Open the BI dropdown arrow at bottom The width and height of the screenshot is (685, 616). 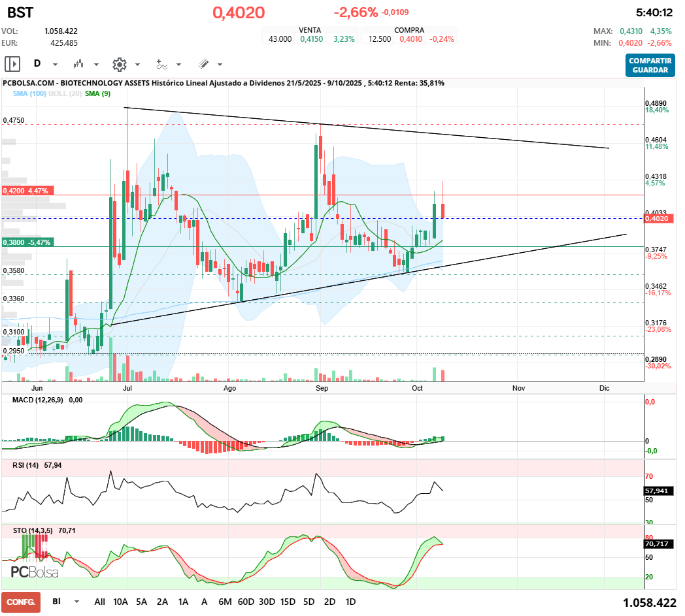77,602
